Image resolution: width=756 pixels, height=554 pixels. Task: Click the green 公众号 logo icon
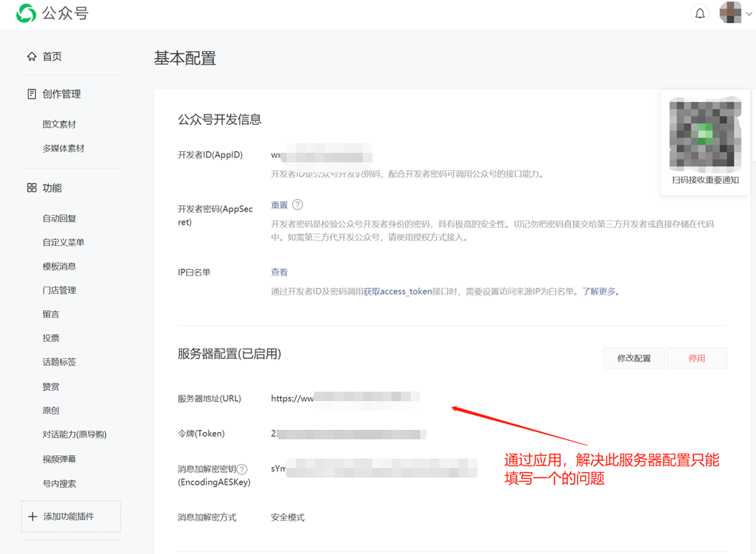click(x=25, y=14)
